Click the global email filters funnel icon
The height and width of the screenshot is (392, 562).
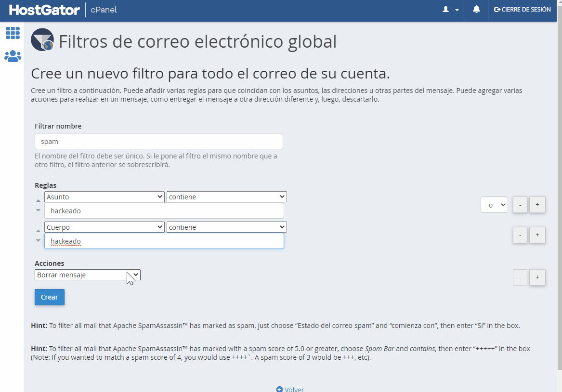point(42,40)
